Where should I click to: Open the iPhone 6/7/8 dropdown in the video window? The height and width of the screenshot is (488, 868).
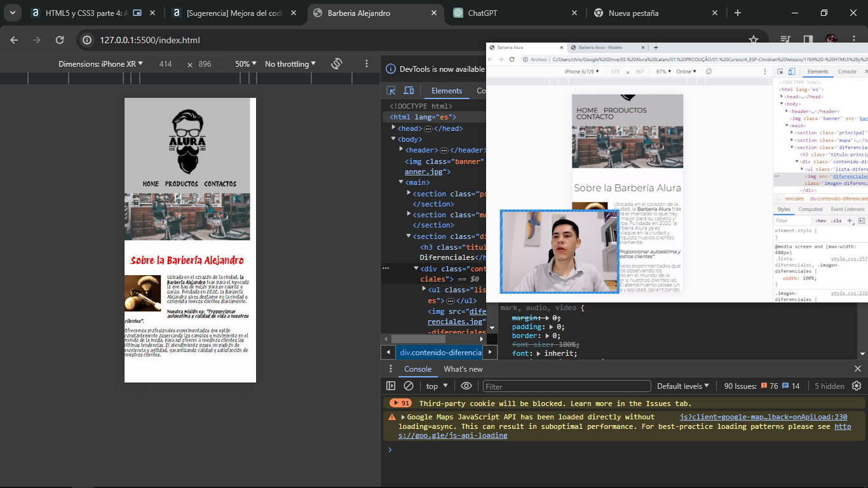click(583, 72)
